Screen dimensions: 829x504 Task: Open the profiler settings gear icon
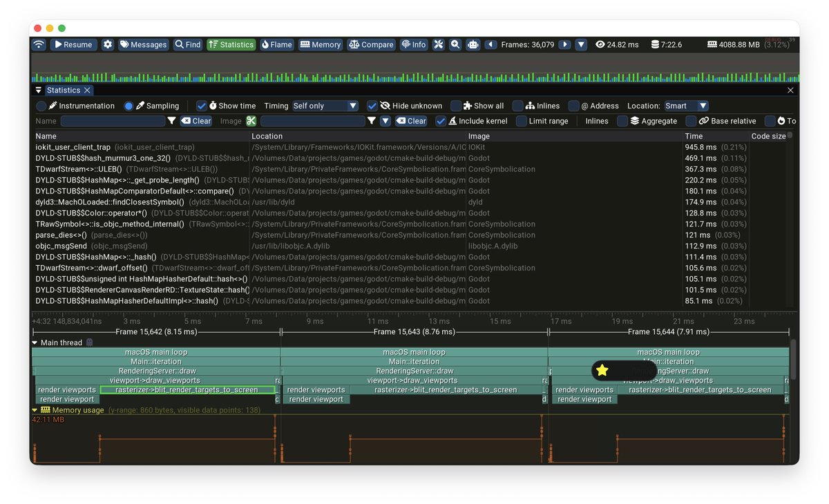pyautogui.click(x=107, y=44)
